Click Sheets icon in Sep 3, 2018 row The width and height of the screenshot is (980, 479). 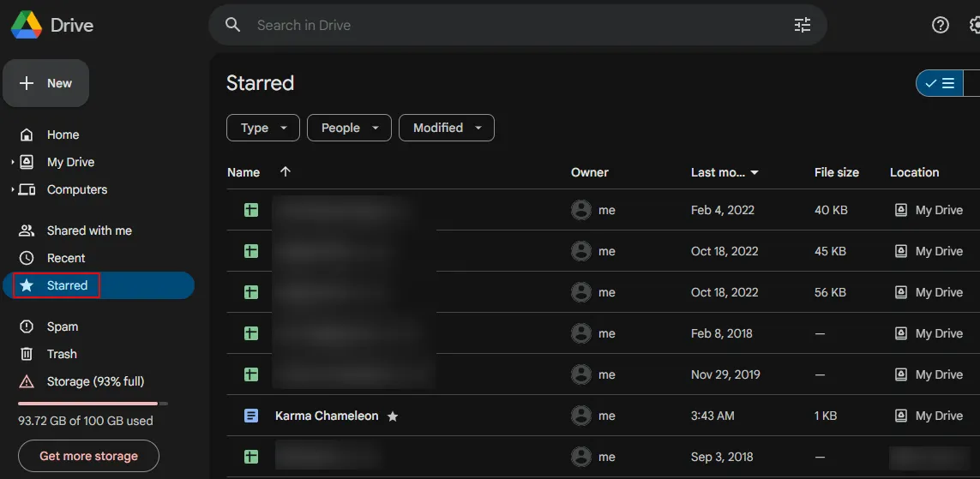click(250, 457)
